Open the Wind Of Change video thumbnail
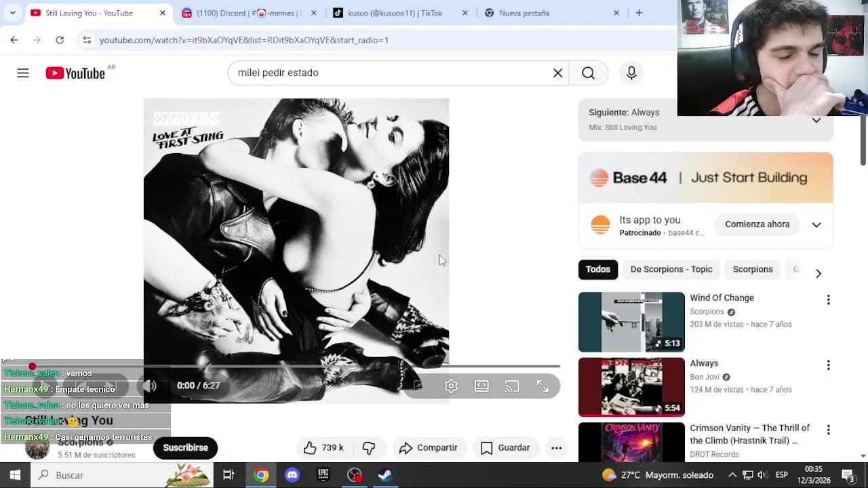 click(631, 322)
